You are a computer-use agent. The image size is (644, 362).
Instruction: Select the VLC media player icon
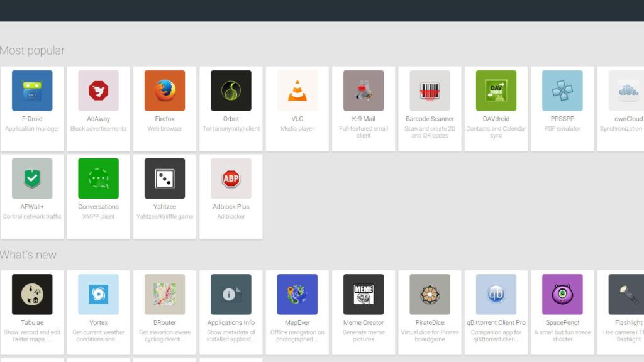(x=297, y=90)
